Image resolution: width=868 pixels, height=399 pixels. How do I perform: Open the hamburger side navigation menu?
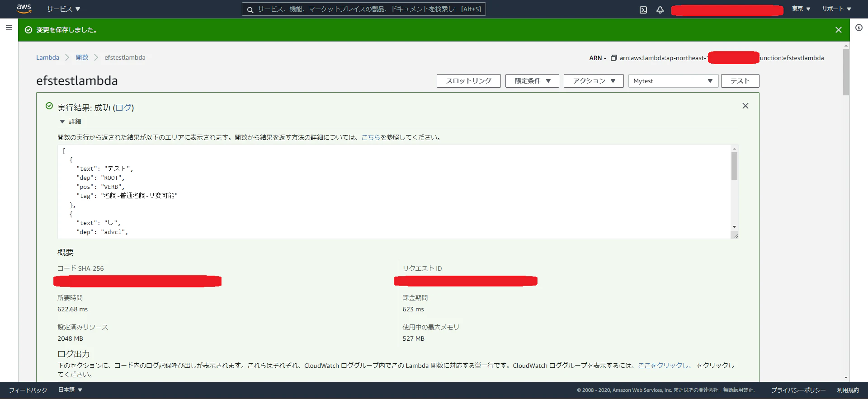tap(9, 28)
